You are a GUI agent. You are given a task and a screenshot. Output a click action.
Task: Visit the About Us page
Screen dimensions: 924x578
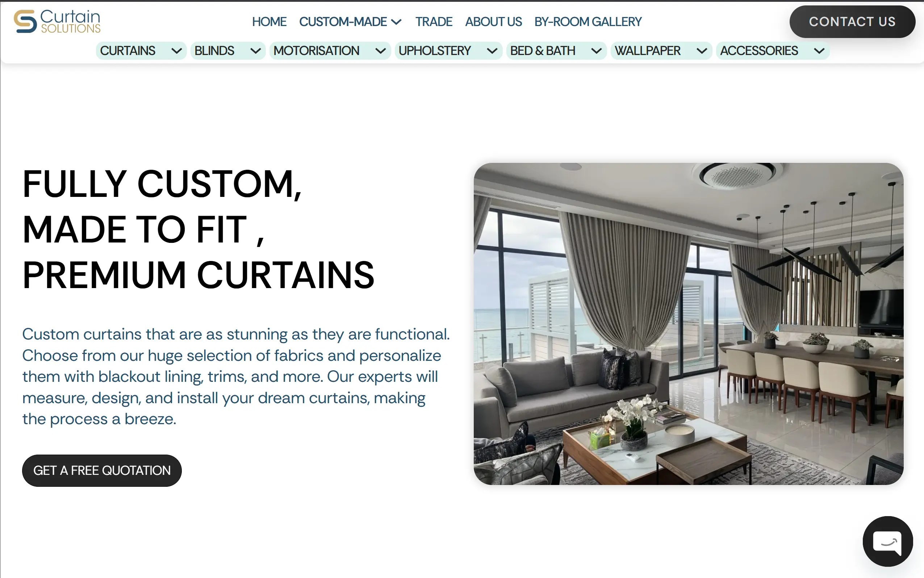click(493, 22)
